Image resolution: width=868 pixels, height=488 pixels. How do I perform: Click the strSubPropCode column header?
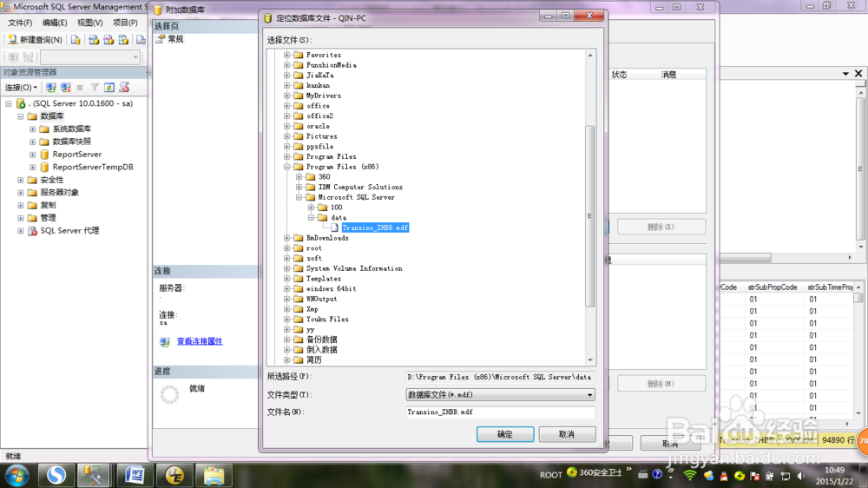(x=773, y=287)
